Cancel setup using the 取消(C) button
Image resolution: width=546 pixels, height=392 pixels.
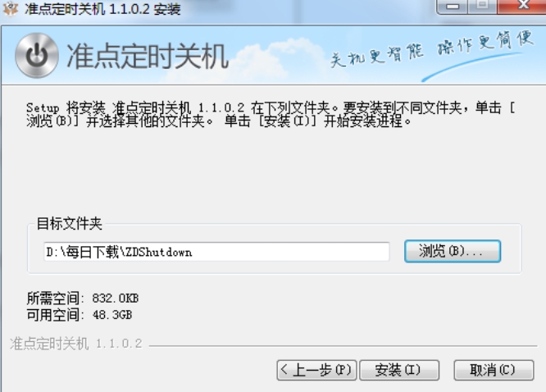(x=494, y=370)
